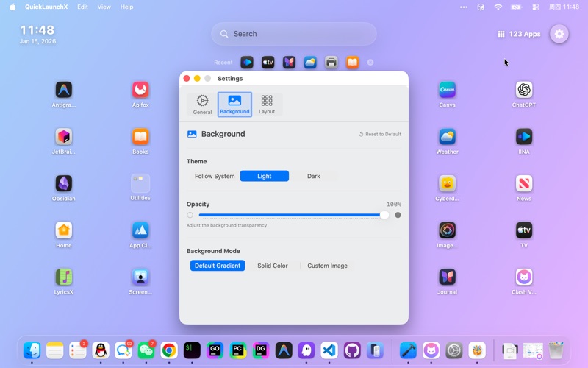
Task: Launch ChatGPT from the app grid
Action: (523, 90)
